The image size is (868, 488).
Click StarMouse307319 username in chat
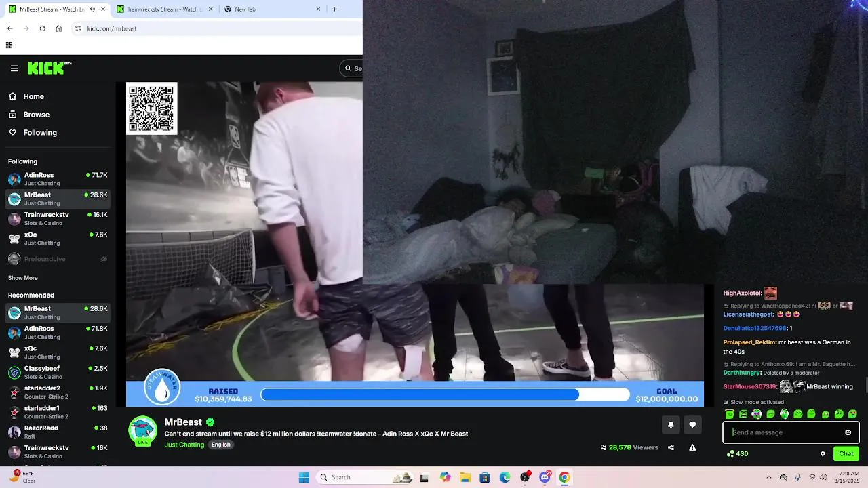click(x=749, y=387)
